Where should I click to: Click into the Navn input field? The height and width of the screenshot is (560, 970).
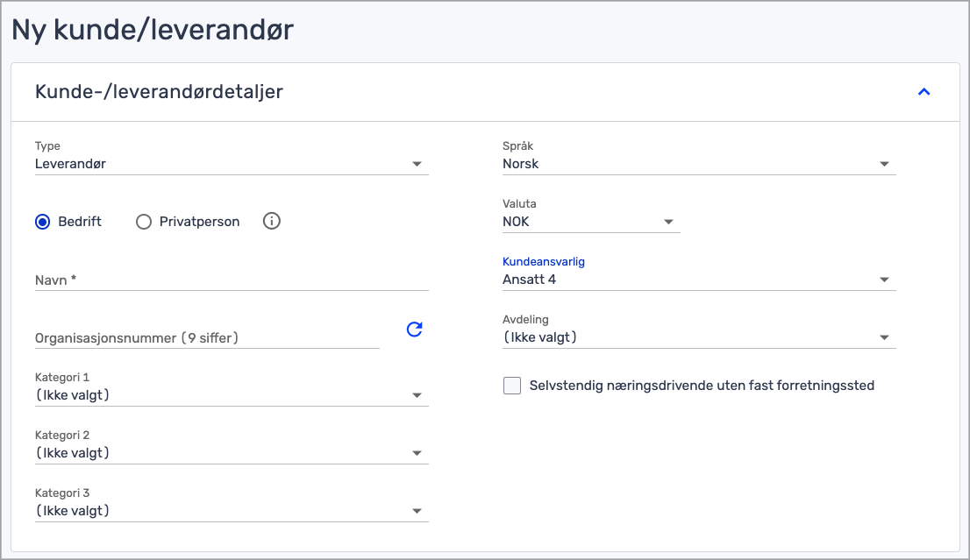[232, 280]
